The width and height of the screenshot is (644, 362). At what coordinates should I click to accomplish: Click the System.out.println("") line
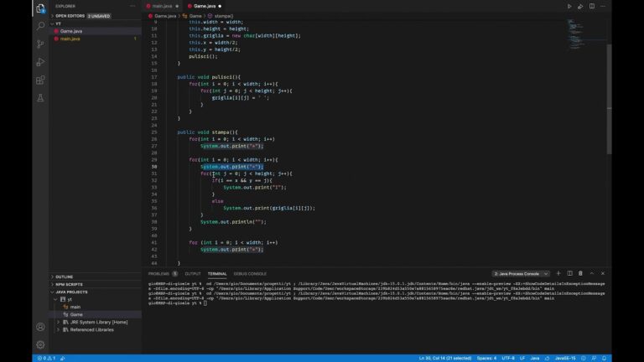click(x=233, y=222)
